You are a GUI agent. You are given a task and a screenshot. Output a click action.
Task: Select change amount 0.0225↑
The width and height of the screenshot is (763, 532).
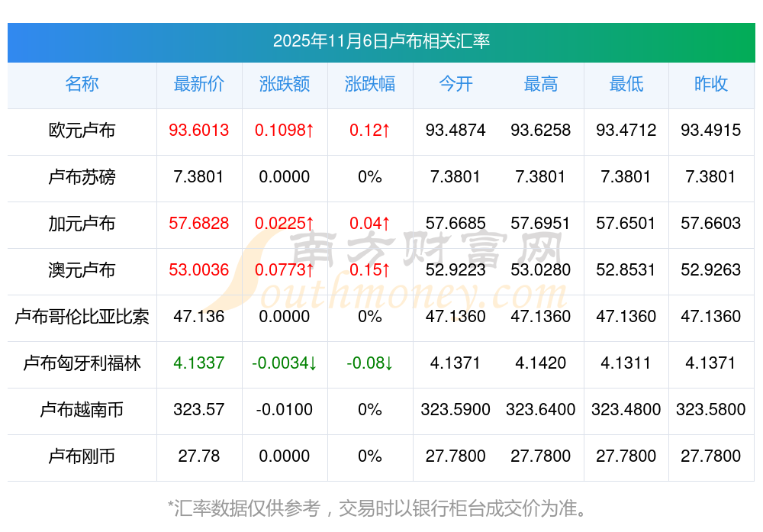tap(284, 223)
